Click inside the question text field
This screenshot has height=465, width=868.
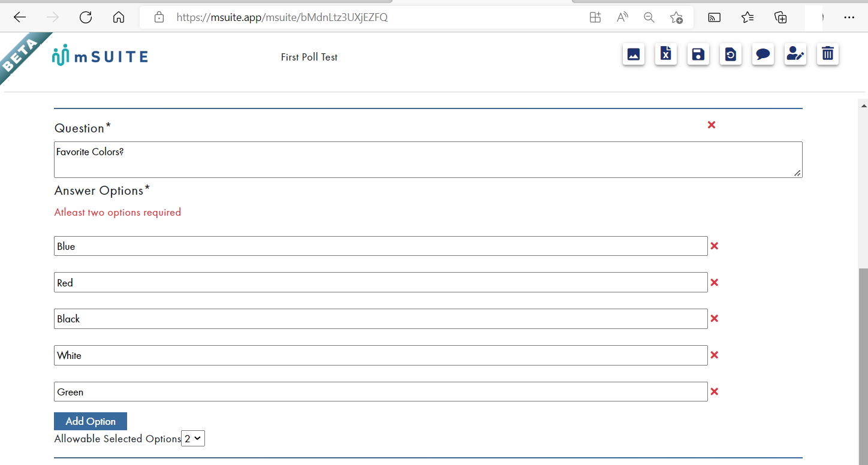[428, 159]
